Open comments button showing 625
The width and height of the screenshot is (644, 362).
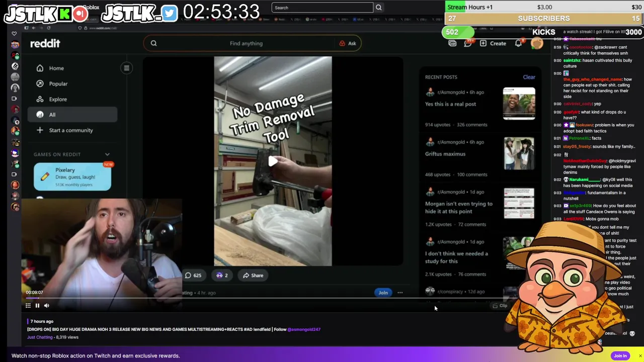pos(193,275)
